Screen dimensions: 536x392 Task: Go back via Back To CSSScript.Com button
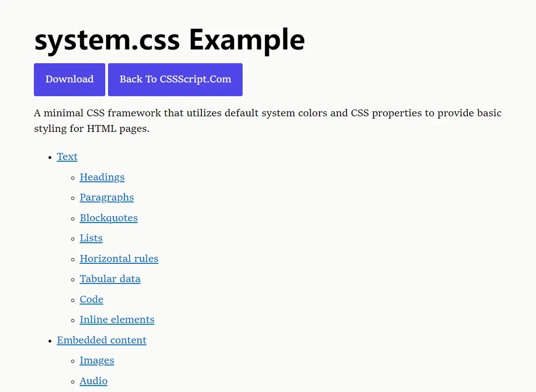175,79
